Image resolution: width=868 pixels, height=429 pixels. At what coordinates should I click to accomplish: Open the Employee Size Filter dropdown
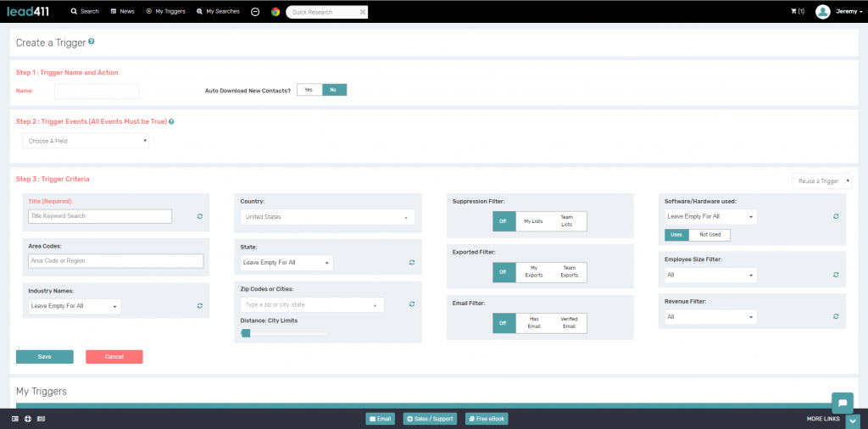(x=710, y=276)
